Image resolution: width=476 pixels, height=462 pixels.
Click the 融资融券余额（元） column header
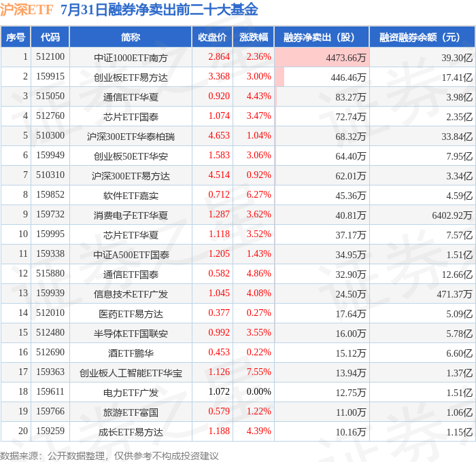(422, 37)
